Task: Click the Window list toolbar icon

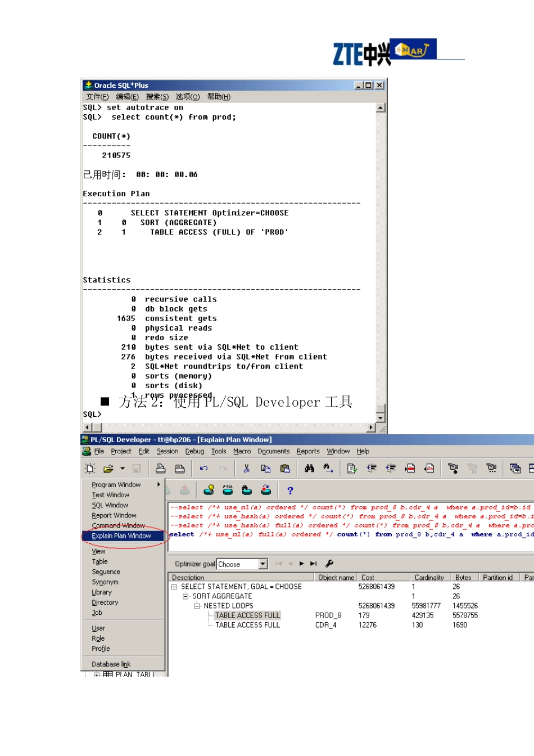Action: pos(515,468)
